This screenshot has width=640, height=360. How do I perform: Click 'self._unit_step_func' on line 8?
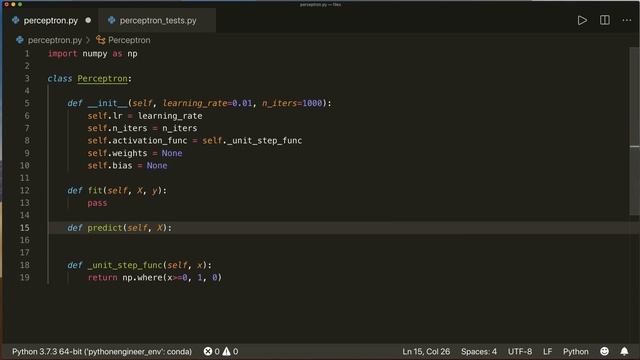252,140
